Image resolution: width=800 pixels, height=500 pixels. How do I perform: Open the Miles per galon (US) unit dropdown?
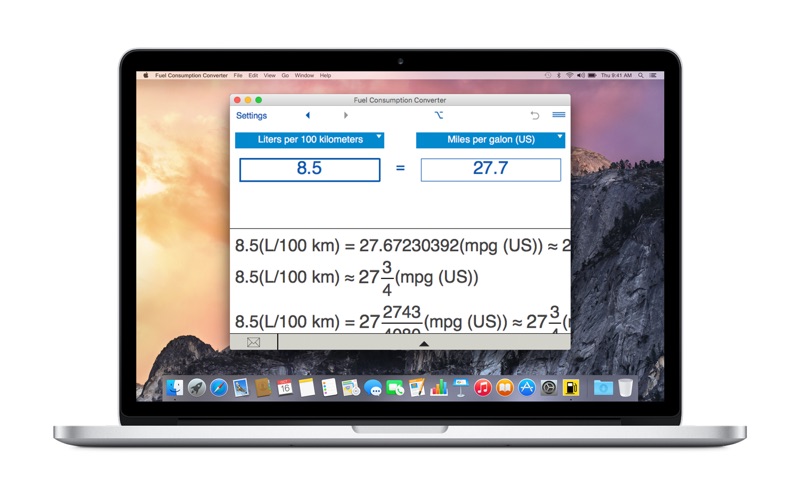coord(491,140)
